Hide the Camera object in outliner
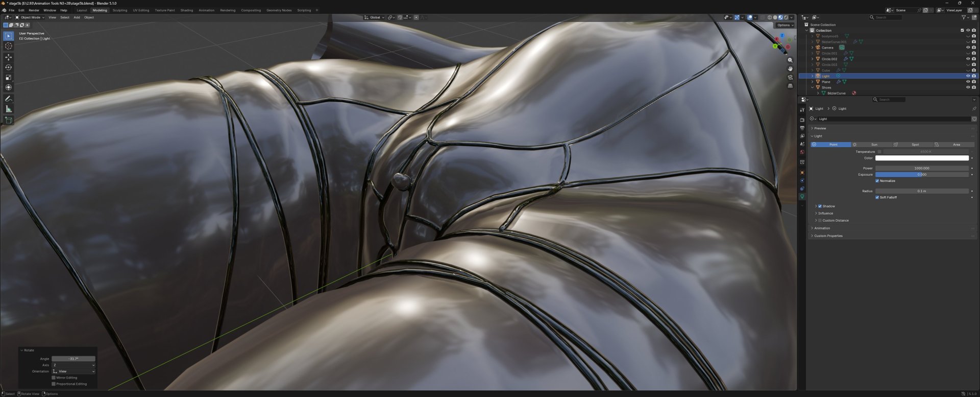The height and width of the screenshot is (397, 980). tap(968, 48)
